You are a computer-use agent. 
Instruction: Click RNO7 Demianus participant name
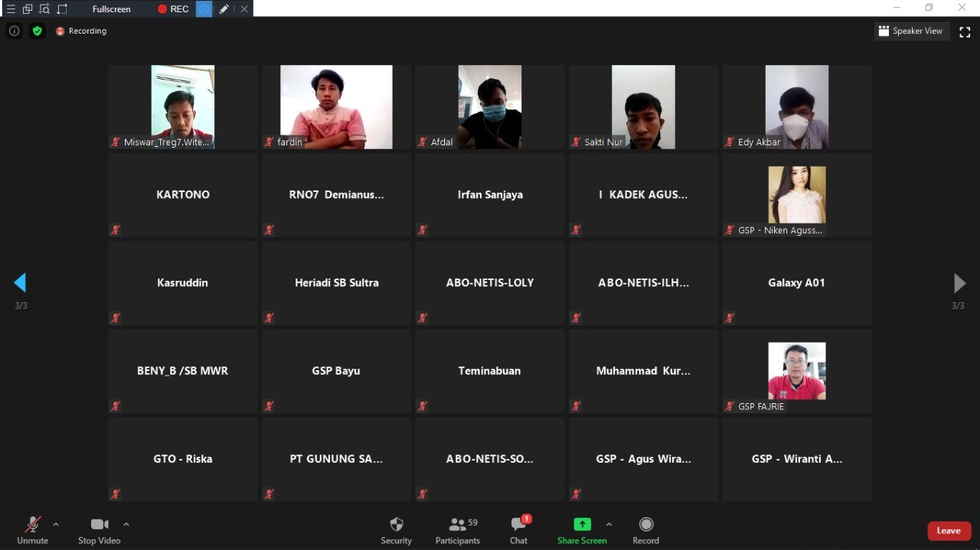tap(337, 194)
